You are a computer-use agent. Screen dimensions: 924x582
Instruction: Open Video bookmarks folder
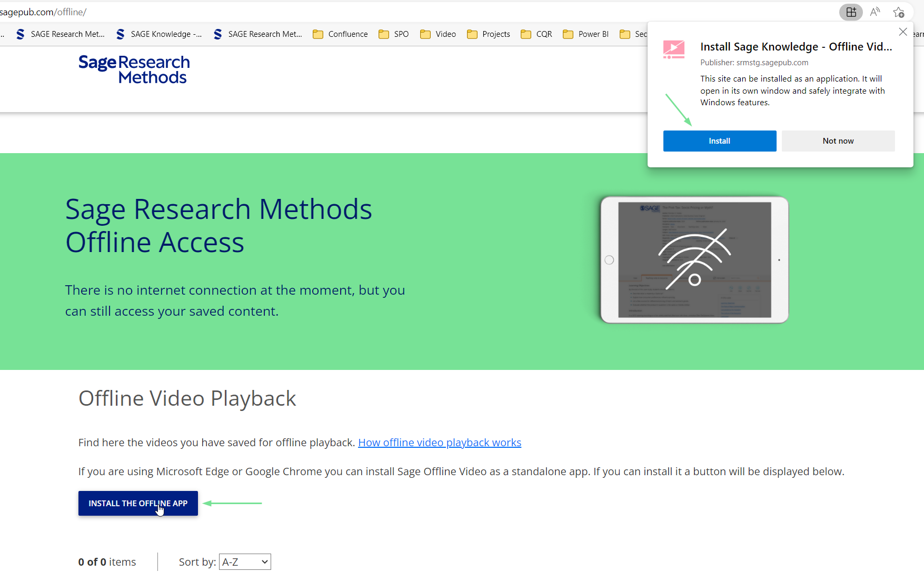(438, 34)
